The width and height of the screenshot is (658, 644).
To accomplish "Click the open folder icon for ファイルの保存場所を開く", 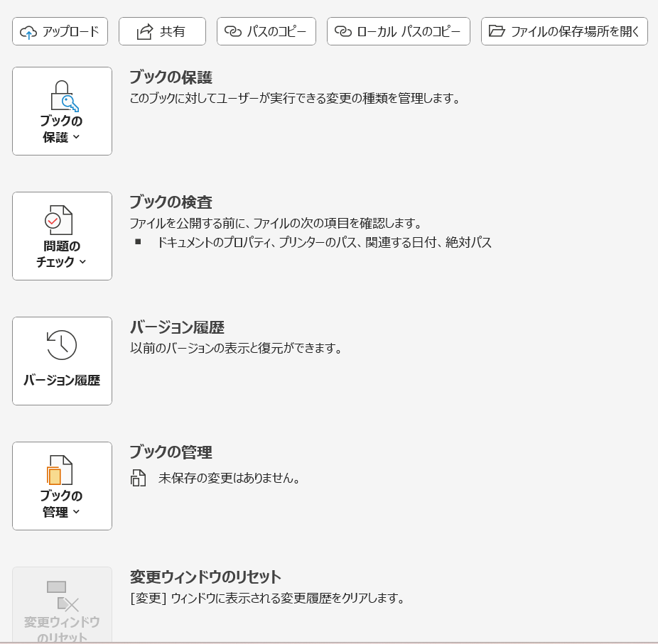I will point(497,31).
